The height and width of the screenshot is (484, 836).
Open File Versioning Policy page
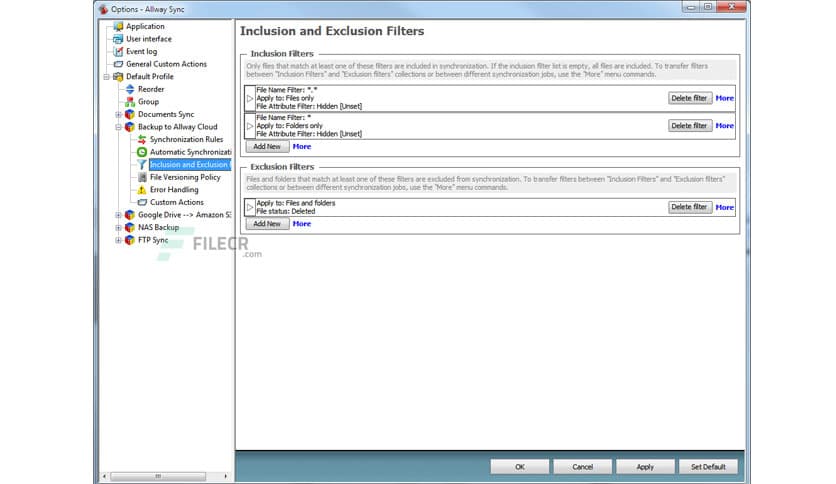pyautogui.click(x=185, y=177)
